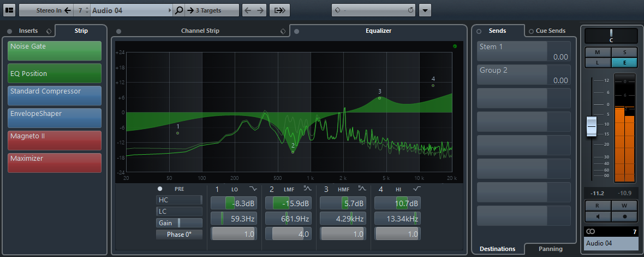
Task: Click band 4 gain 10.7dB field
Action: click(397, 203)
